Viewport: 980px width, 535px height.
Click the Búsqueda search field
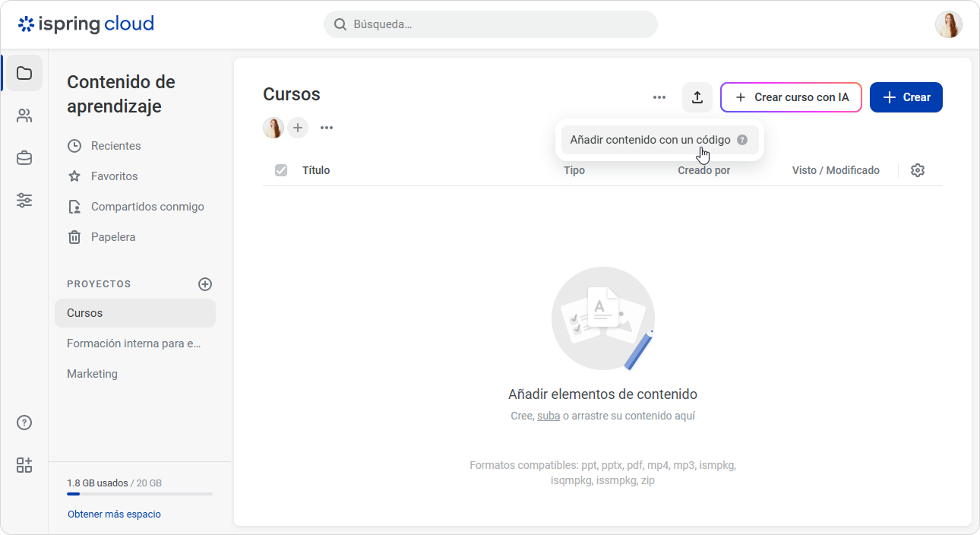pyautogui.click(x=491, y=24)
